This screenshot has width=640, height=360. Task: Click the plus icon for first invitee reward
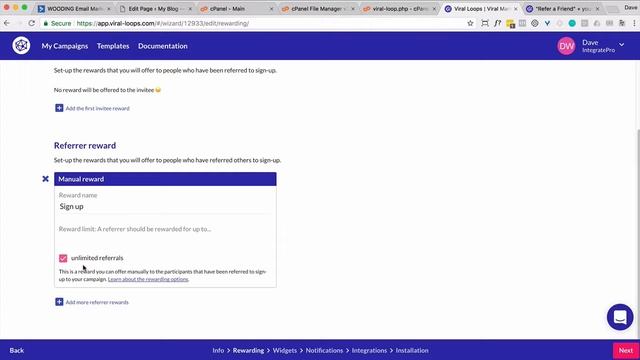59,108
